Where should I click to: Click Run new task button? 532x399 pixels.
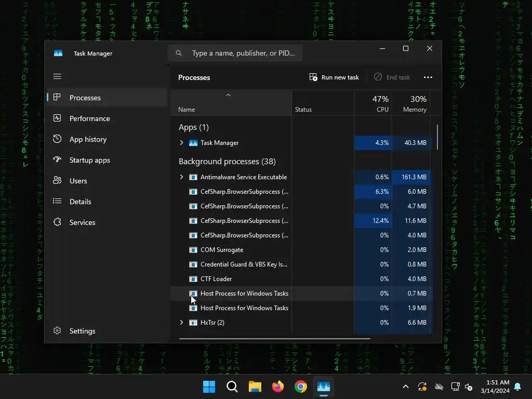pyautogui.click(x=334, y=77)
